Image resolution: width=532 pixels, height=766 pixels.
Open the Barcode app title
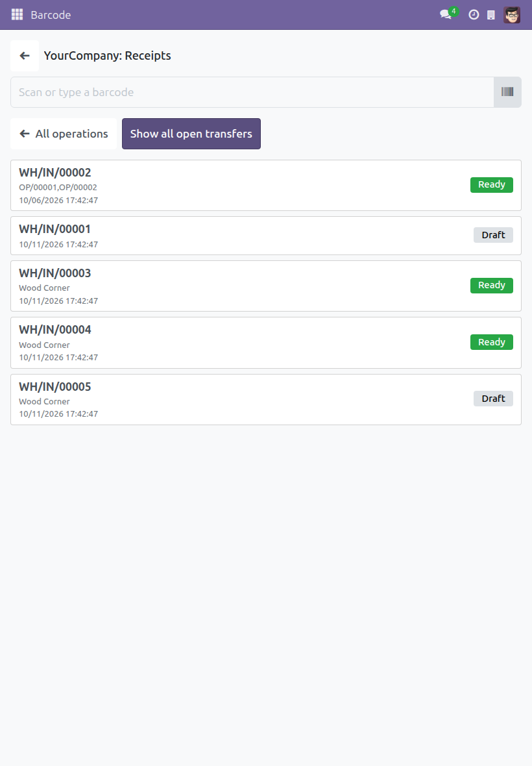point(51,15)
